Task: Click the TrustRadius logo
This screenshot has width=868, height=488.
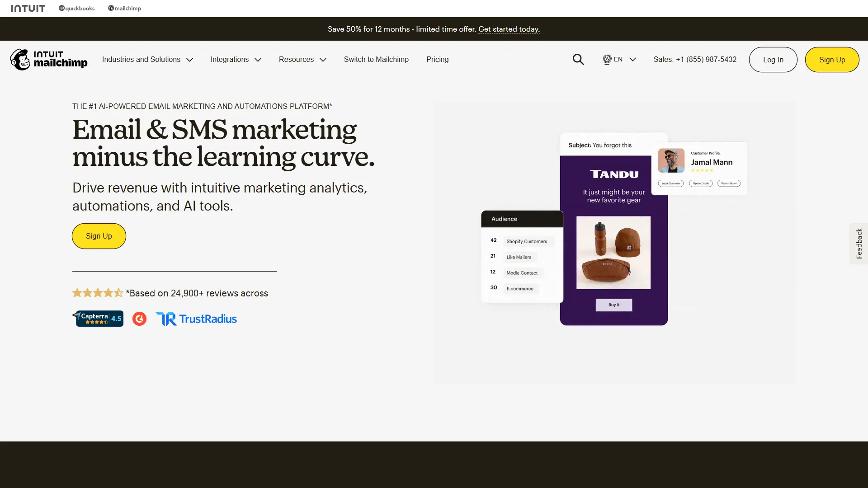Action: click(196, 319)
